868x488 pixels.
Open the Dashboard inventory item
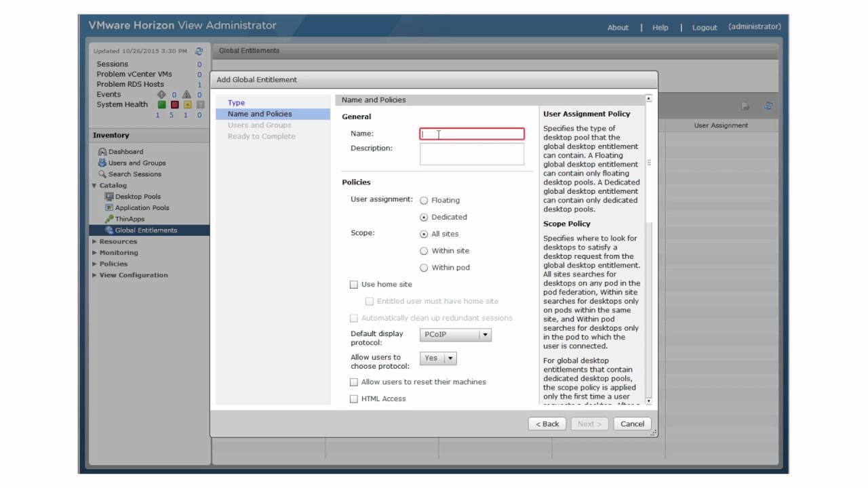(125, 152)
